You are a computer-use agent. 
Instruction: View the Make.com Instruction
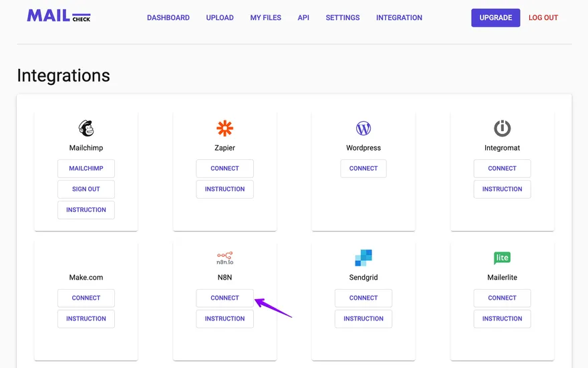pos(86,318)
